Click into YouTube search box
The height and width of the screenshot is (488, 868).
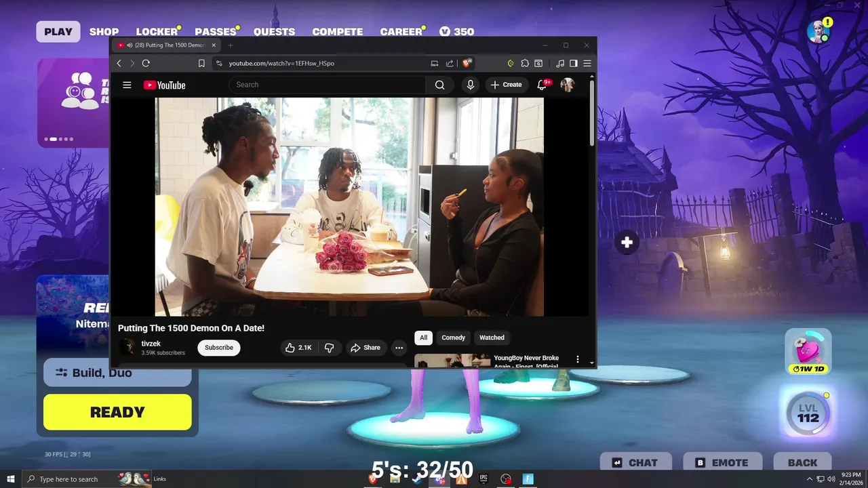tap(328, 85)
